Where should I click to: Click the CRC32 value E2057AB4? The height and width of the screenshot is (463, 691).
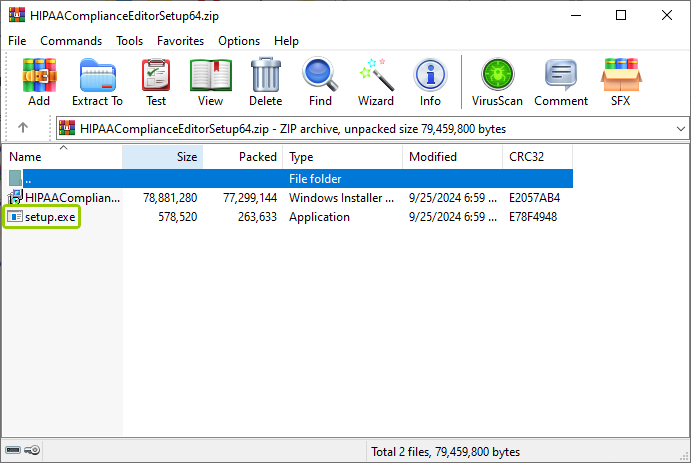[535, 198]
